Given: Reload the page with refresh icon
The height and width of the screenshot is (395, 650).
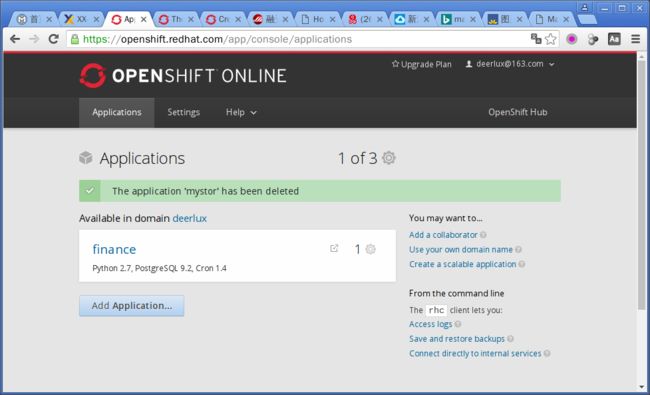Looking at the screenshot, I should click(53, 39).
